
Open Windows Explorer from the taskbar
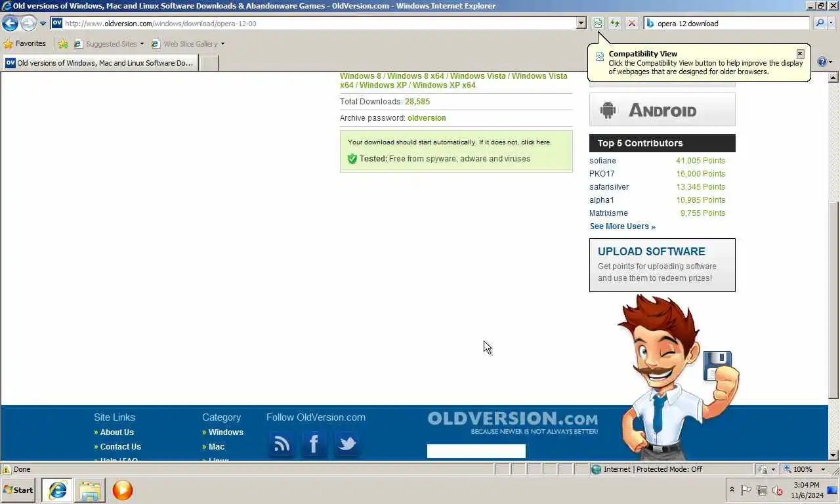90,490
